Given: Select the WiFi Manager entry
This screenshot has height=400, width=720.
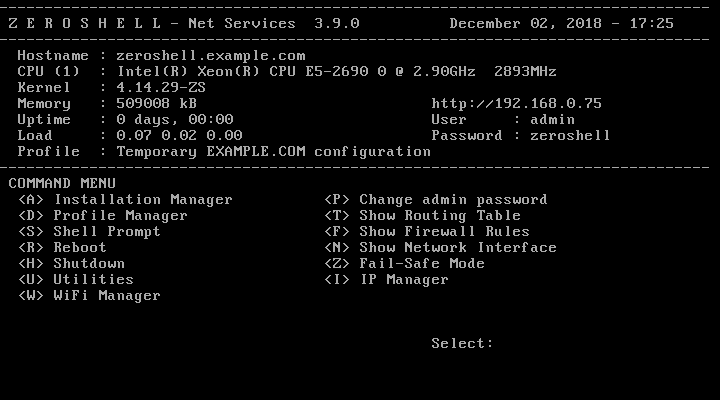Looking at the screenshot, I should 89,296.
